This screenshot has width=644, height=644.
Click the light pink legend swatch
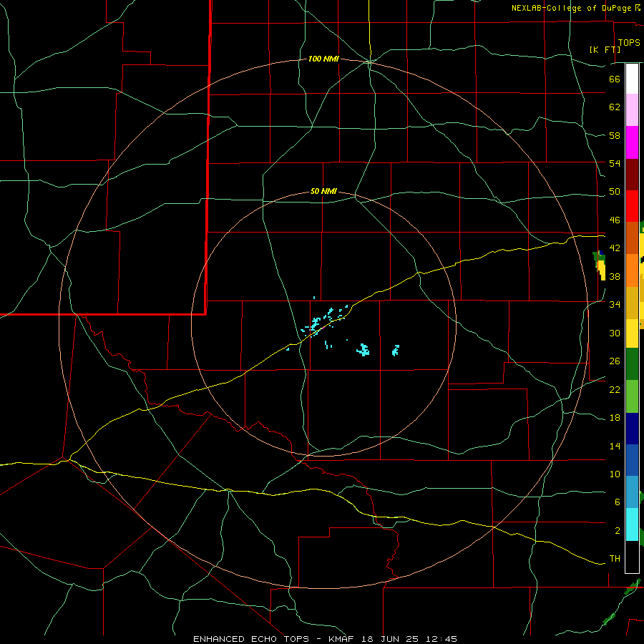click(632, 110)
